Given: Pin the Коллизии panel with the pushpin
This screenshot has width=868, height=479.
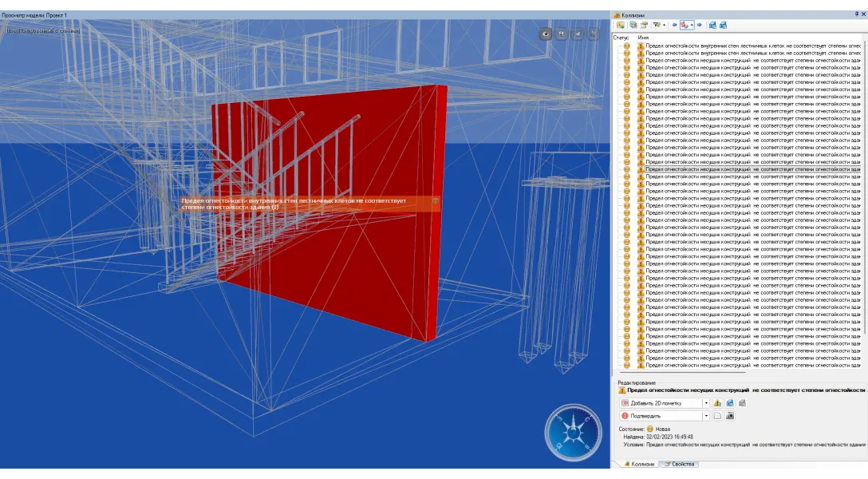Looking at the screenshot, I should (x=855, y=14).
